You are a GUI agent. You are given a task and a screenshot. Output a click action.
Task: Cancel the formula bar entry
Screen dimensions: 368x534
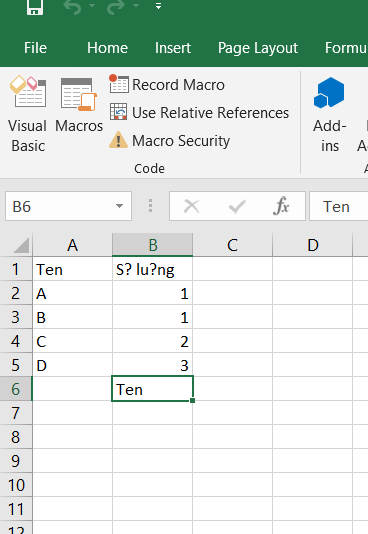coord(192,206)
